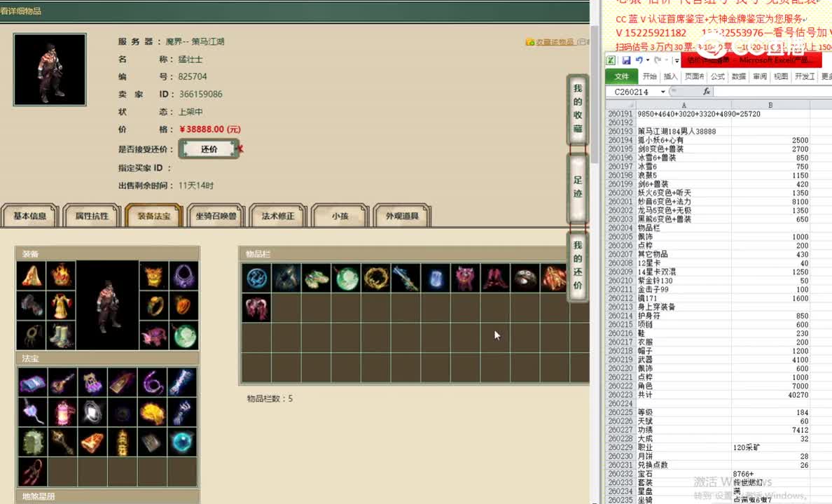Open the Excel 文件 menu
This screenshot has height=504, width=832.
(621, 76)
